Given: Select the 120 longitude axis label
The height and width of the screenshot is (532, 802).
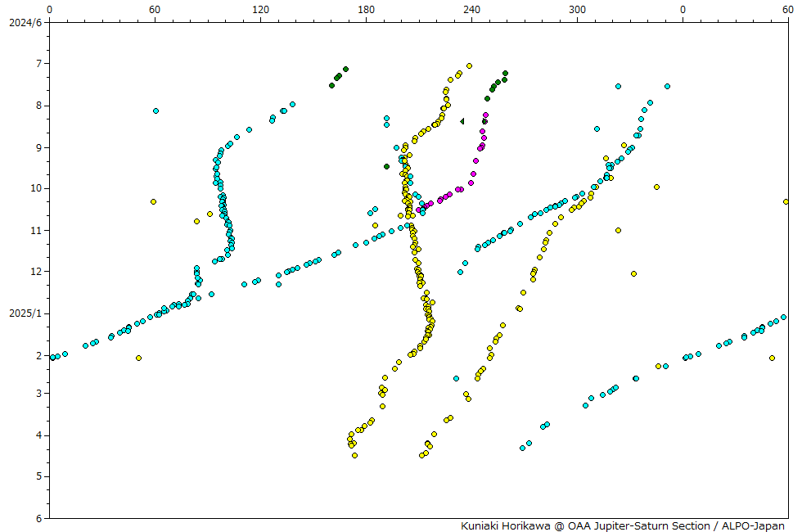Looking at the screenshot, I should (260, 10).
